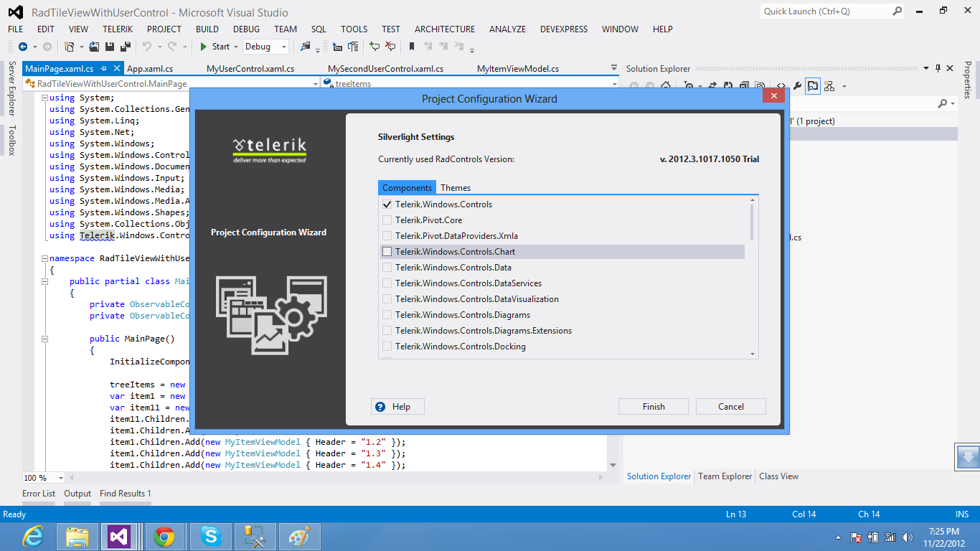The width and height of the screenshot is (980, 551).
Task: Click the Finish button in the wizard
Action: (654, 407)
